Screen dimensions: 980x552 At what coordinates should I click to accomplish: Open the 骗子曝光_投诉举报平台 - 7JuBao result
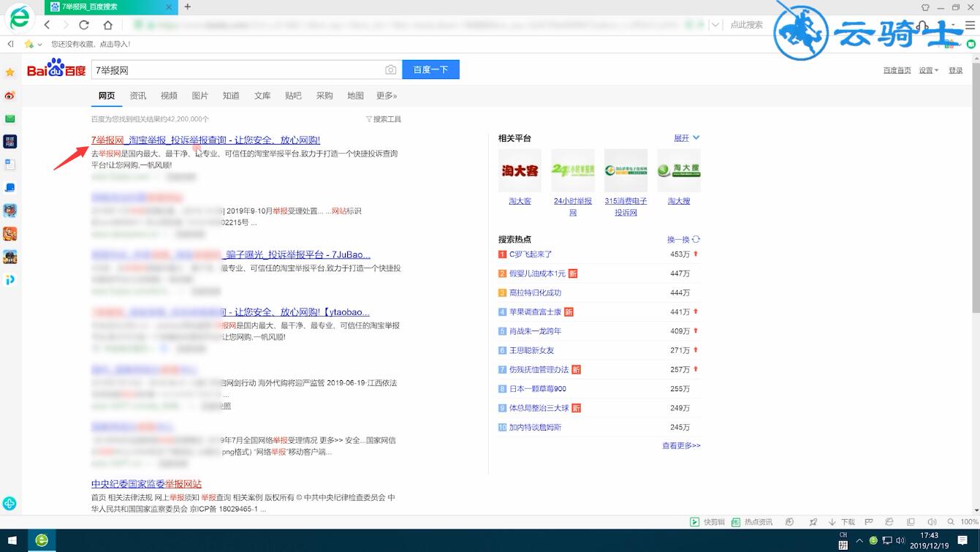click(298, 254)
